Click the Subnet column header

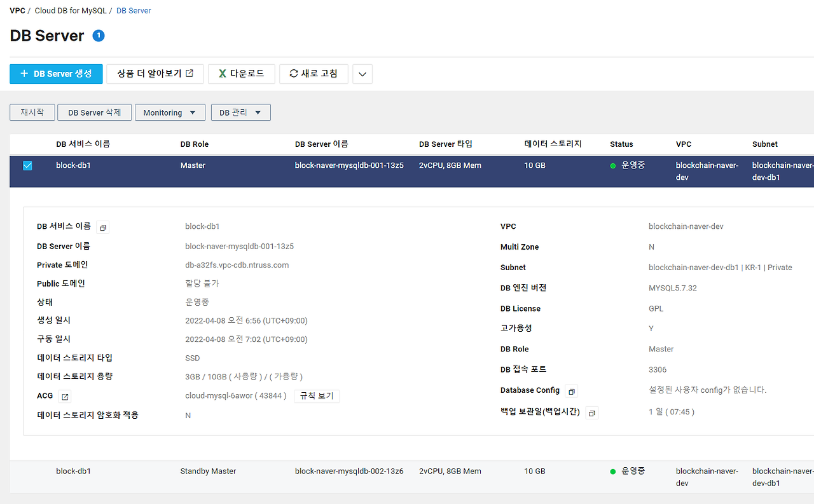[765, 144]
